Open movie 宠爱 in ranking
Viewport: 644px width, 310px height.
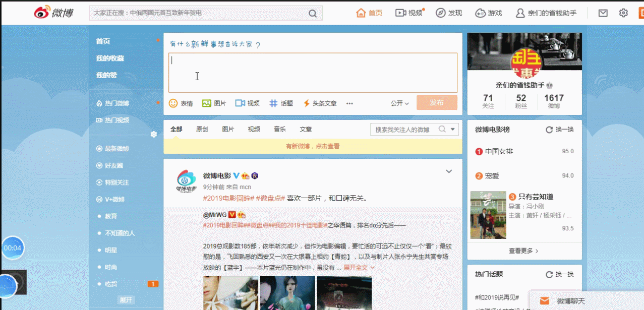[492, 176]
